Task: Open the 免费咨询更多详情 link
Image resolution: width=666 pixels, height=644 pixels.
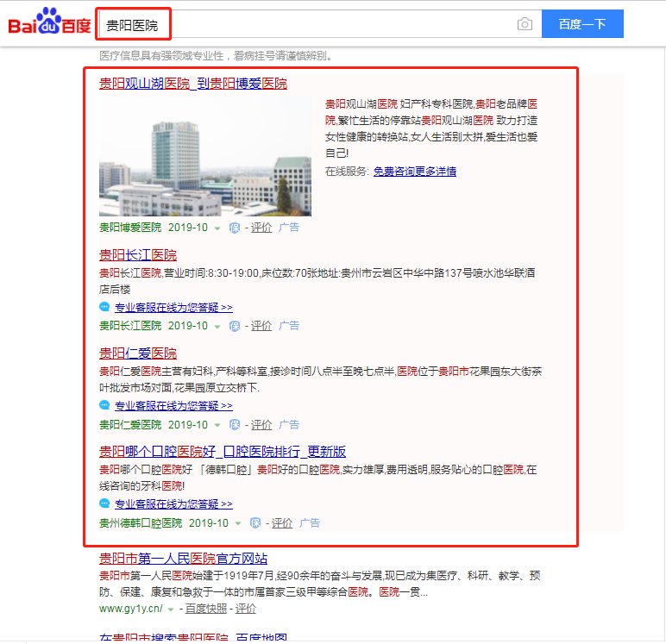Action: [414, 172]
